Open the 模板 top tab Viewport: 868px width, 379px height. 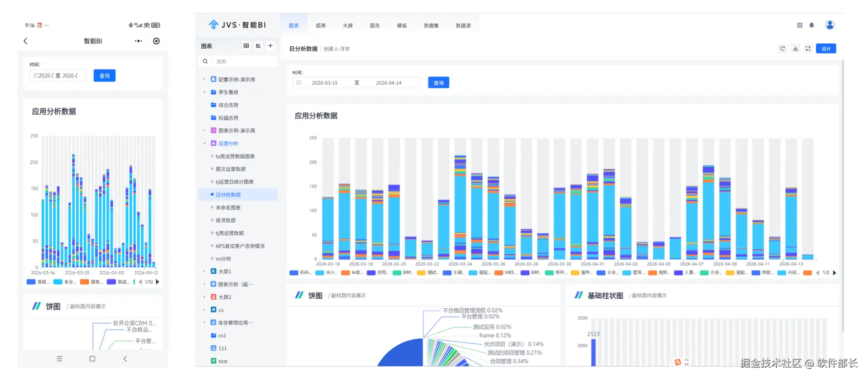402,26
